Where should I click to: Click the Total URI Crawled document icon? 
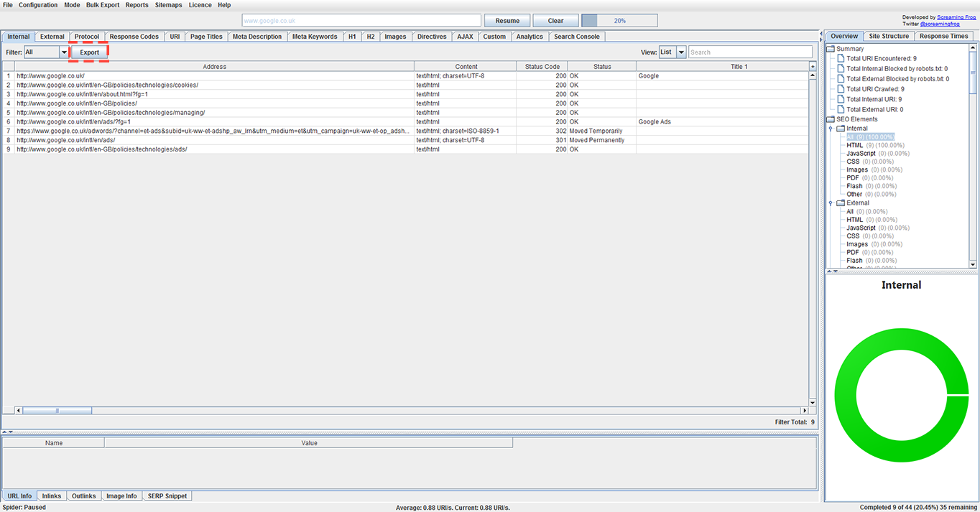(841, 89)
